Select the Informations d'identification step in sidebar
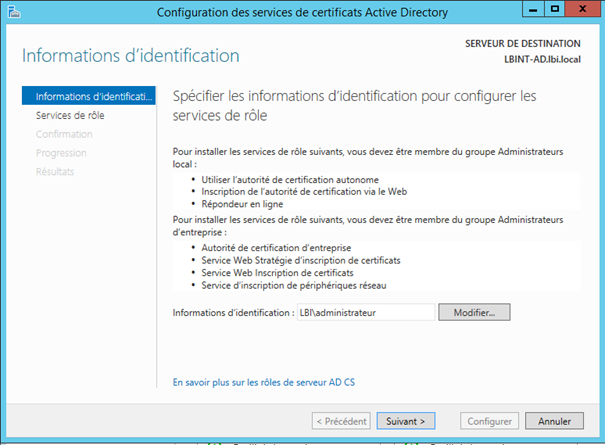The width and height of the screenshot is (605, 445). 94,97
